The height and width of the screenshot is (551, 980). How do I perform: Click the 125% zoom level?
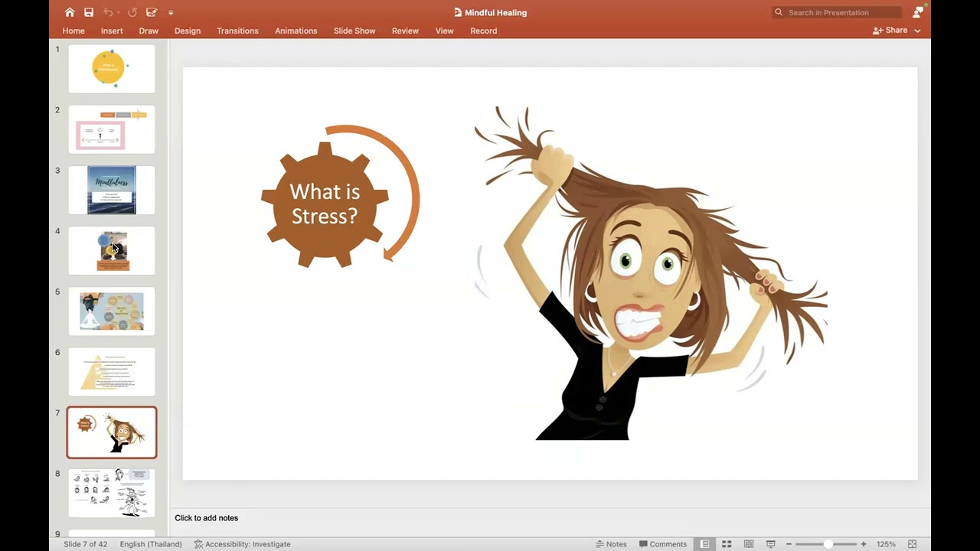tap(886, 544)
